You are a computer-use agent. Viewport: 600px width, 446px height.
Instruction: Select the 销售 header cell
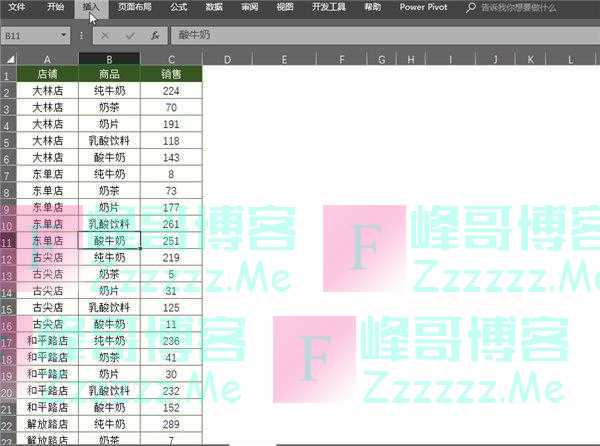pyautogui.click(x=171, y=74)
